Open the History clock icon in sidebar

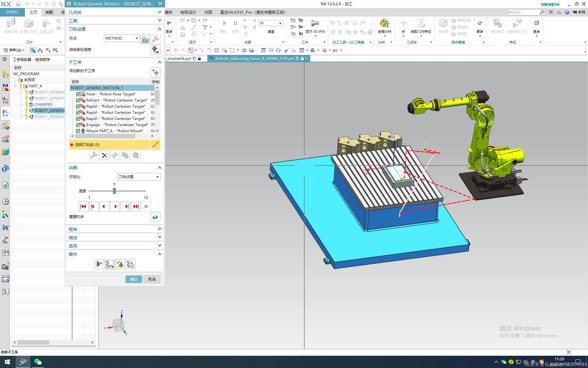point(6,201)
